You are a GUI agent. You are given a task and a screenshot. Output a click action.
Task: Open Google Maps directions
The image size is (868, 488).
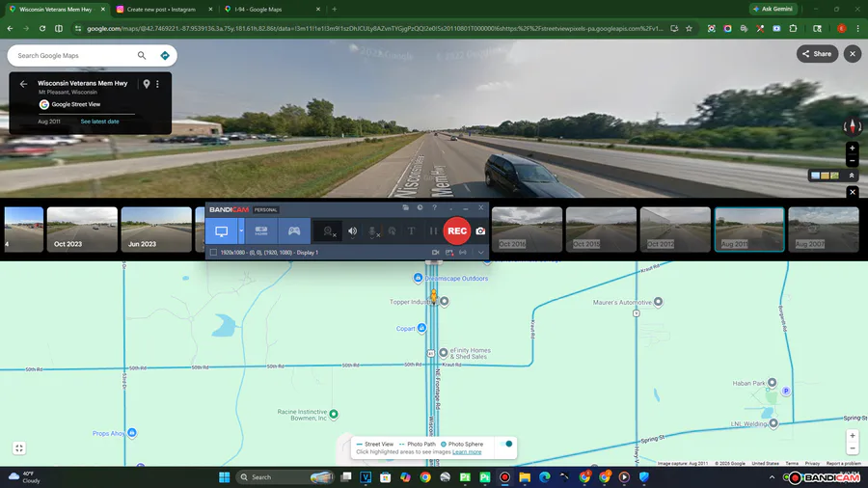164,55
